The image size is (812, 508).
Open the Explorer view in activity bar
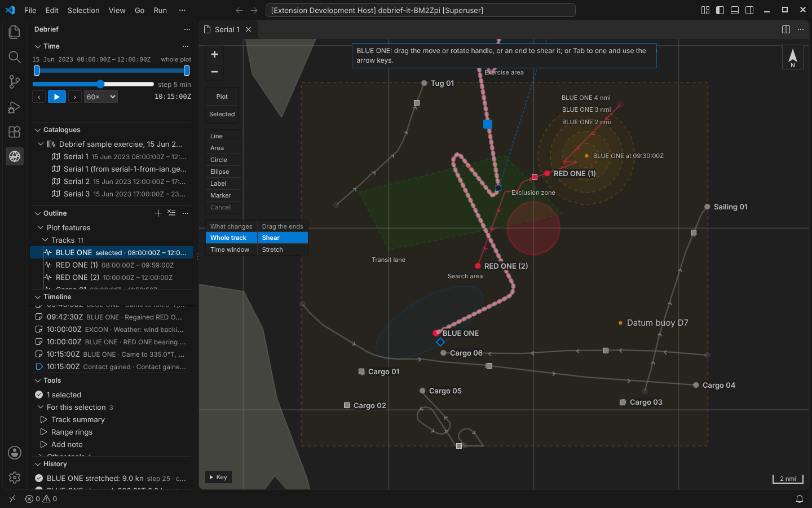15,32
